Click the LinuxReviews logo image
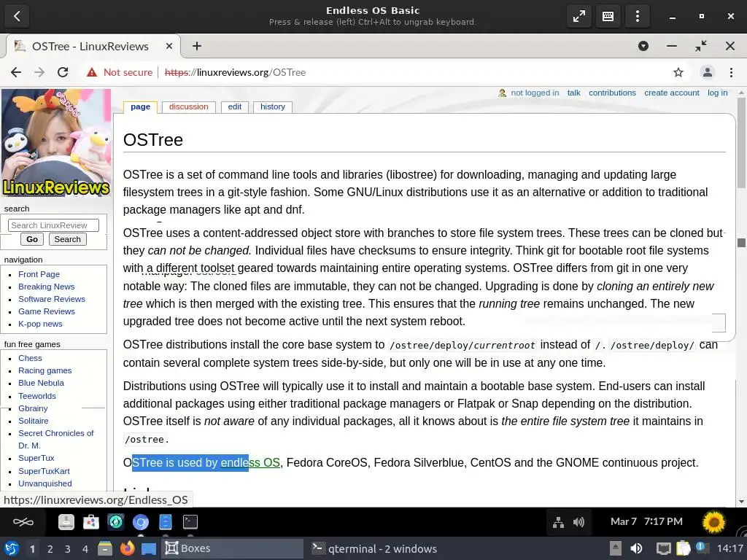This screenshot has height=560, width=747. [56, 143]
